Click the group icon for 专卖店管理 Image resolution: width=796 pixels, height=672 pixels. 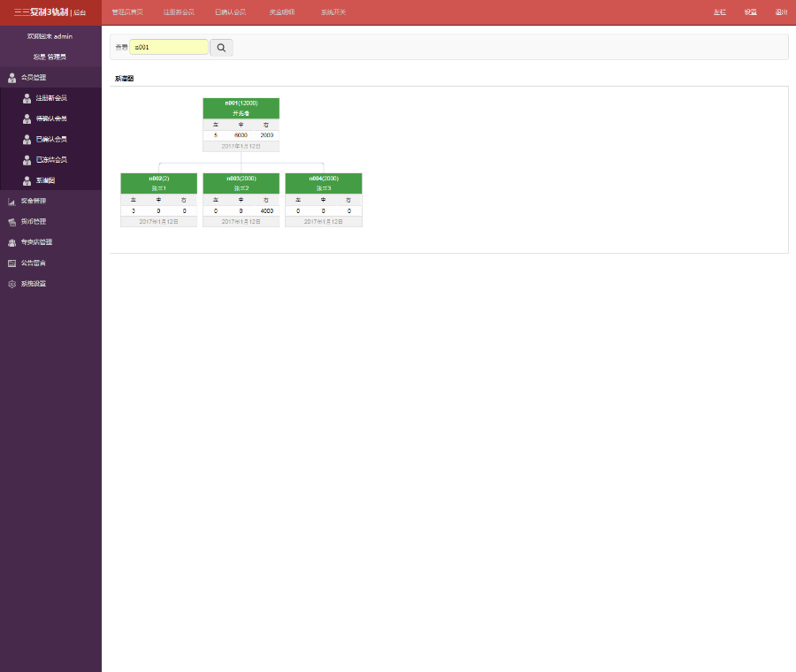coord(11,242)
